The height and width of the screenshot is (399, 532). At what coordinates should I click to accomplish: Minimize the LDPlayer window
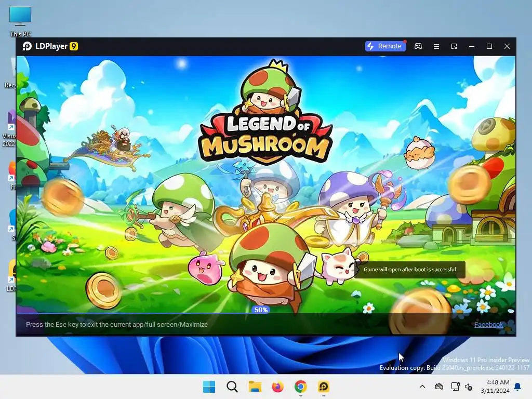click(x=472, y=46)
